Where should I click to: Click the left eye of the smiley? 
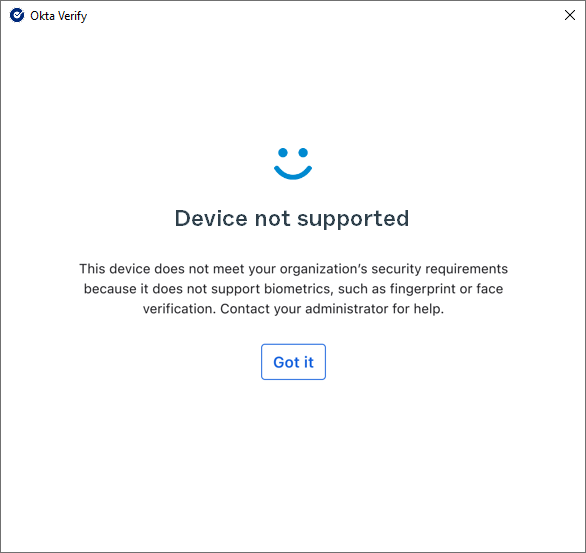coord(283,152)
